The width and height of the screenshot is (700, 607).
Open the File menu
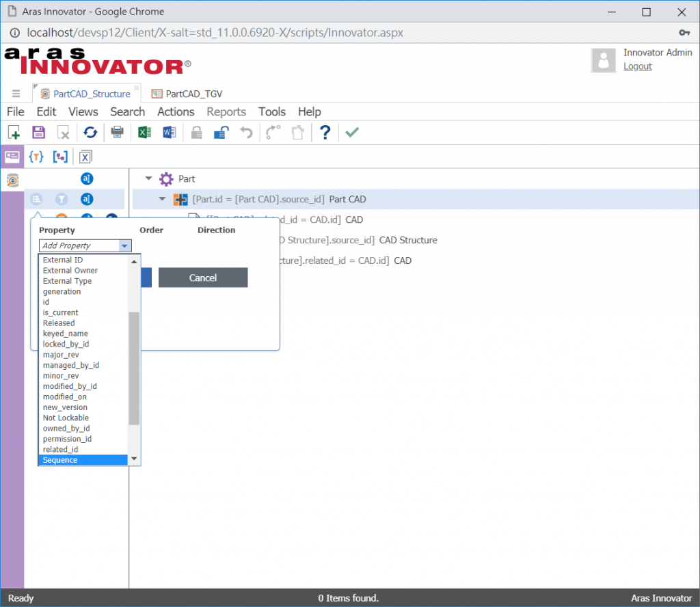[x=16, y=111]
